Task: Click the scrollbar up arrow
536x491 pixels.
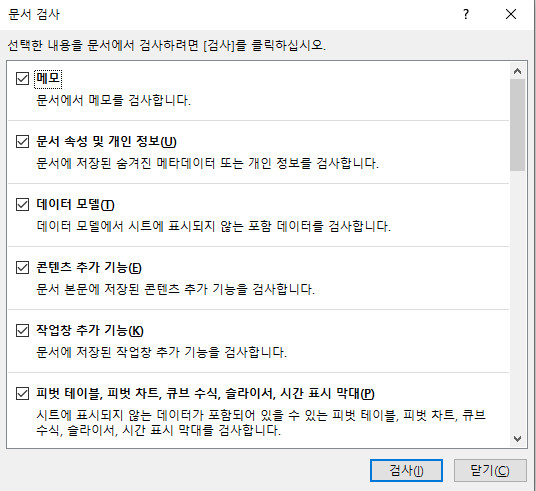Action: click(x=517, y=71)
